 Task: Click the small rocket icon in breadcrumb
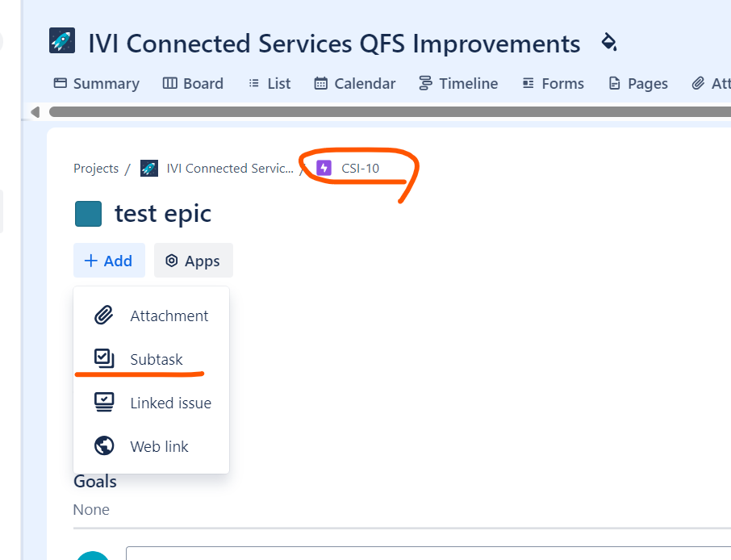point(149,168)
